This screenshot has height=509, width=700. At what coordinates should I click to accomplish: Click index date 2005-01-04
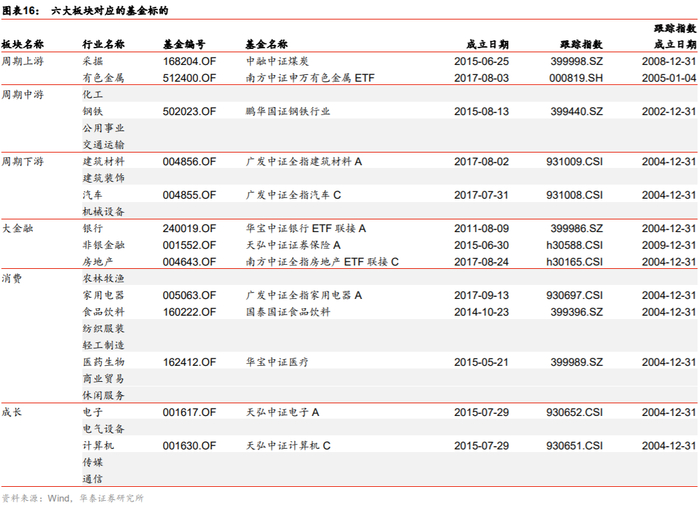[x=669, y=78]
